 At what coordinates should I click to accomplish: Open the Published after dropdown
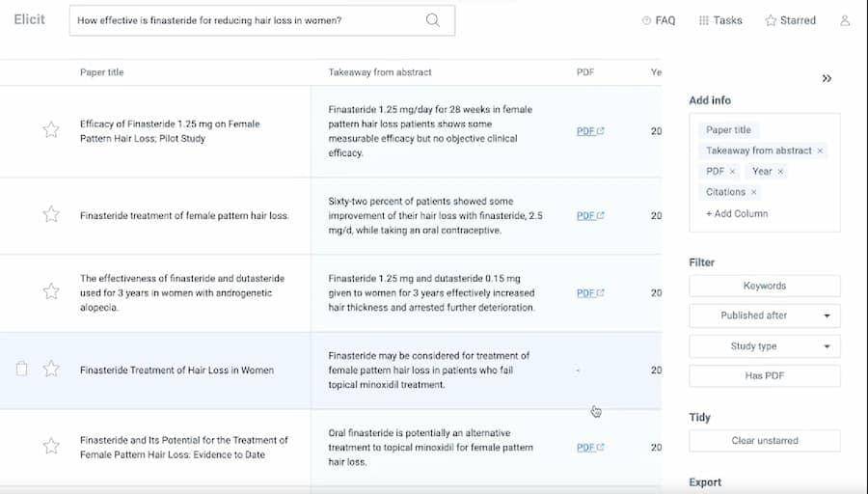[x=764, y=316]
